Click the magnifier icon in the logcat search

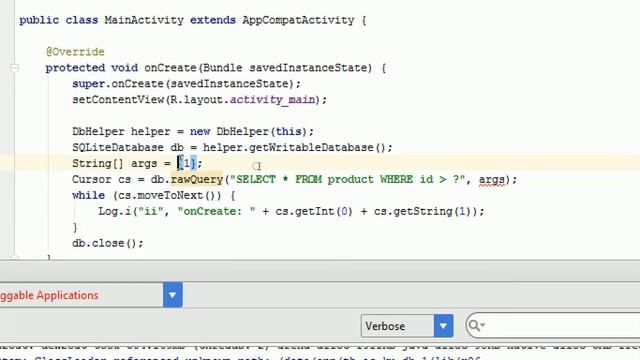click(475, 325)
